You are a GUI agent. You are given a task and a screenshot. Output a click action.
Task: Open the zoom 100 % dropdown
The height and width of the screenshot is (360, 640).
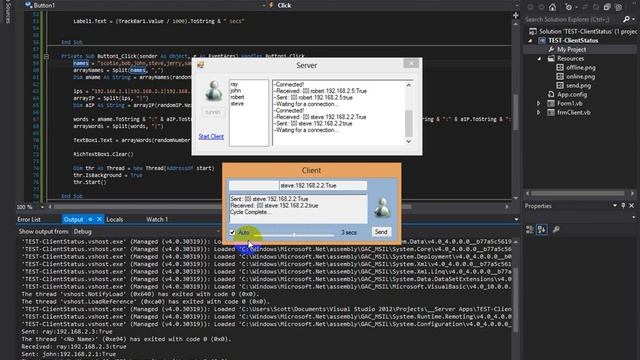[x=42, y=207]
